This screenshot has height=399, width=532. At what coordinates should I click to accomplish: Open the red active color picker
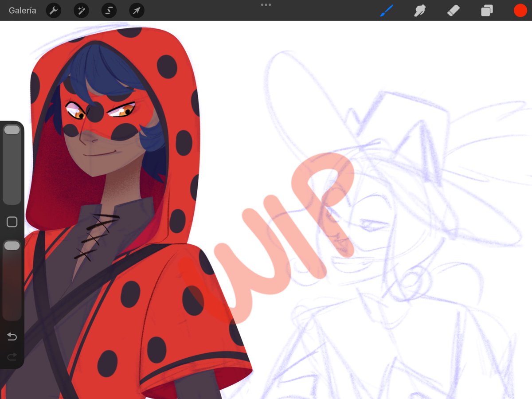point(520,11)
